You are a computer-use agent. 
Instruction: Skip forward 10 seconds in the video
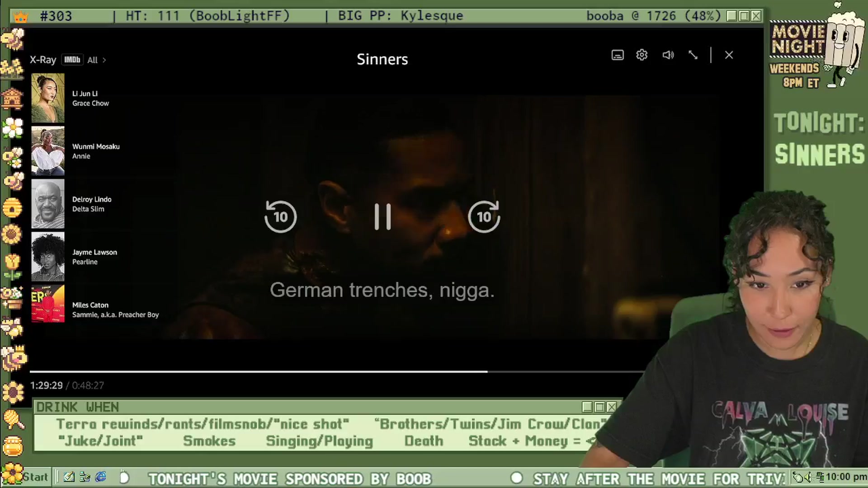(x=484, y=216)
